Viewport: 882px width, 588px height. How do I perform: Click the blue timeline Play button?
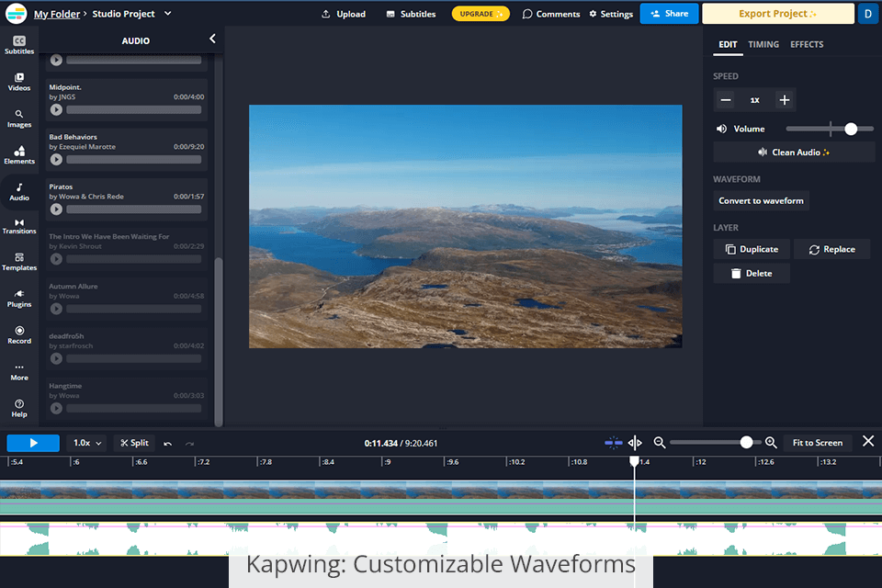[33, 444]
